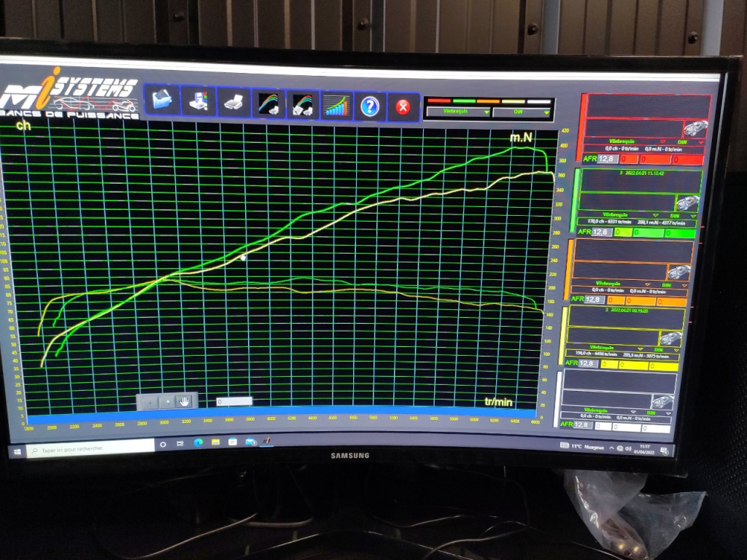Click the green vertical color bar of second run

coord(574,201)
